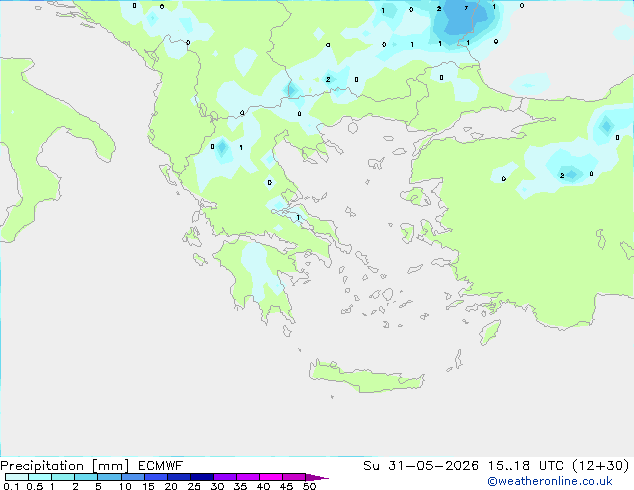Screen dimensions: 634x490
Task: Click the legend scale label '0.1'
Action: pyautogui.click(x=11, y=486)
